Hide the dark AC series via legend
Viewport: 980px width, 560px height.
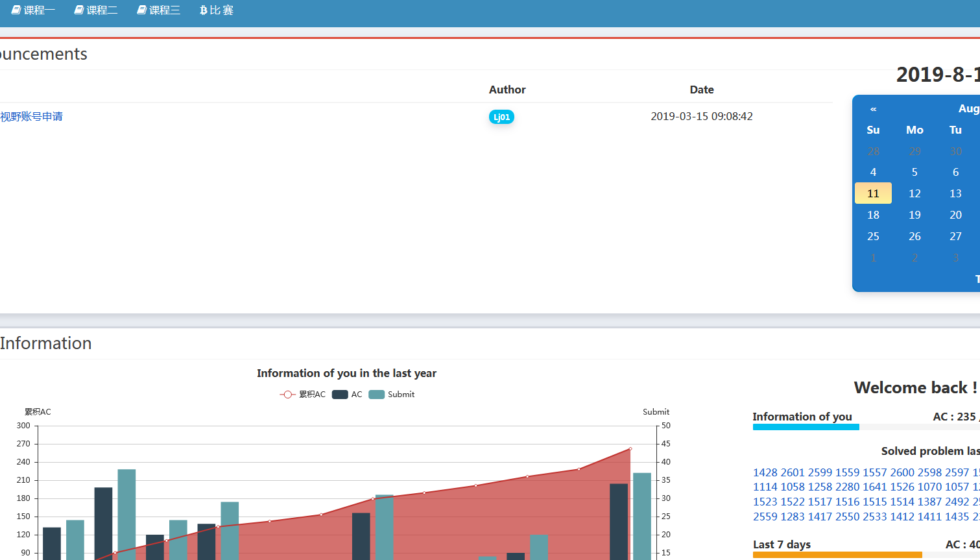click(347, 395)
